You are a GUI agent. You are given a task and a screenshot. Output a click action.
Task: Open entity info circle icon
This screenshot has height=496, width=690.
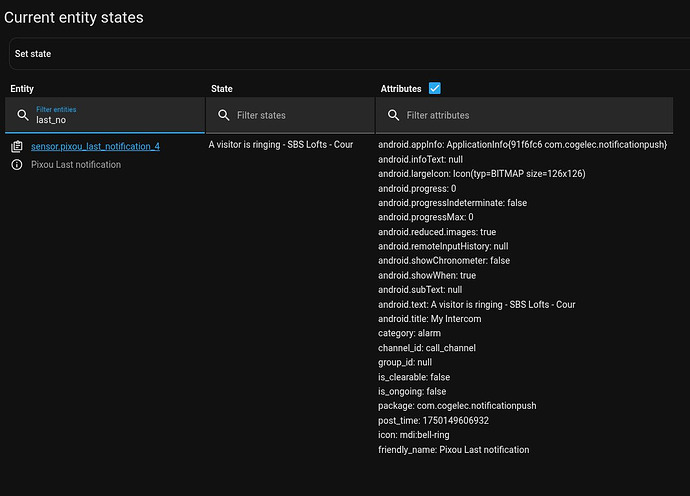pos(17,165)
